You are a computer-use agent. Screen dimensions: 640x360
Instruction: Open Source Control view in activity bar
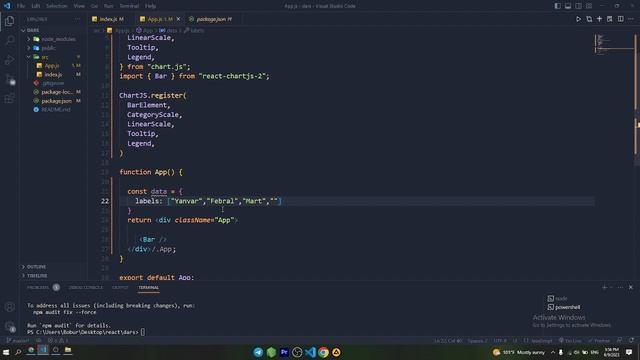(x=10, y=79)
